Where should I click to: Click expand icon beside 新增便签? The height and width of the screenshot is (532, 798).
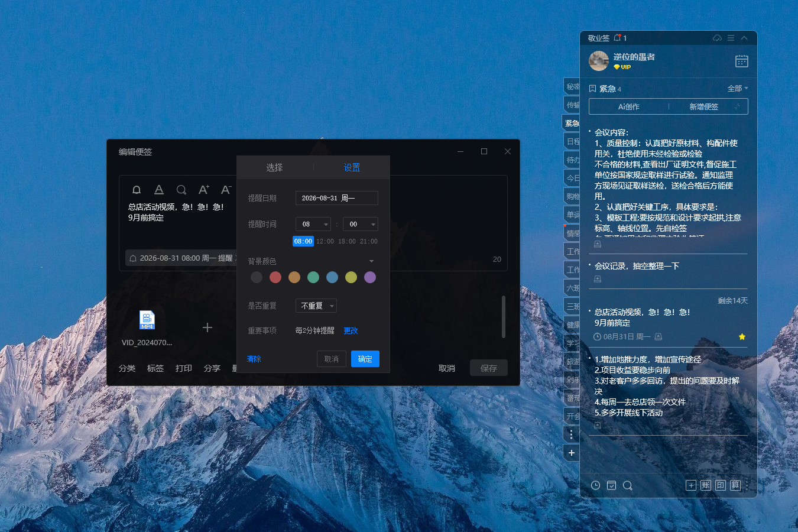point(737,106)
